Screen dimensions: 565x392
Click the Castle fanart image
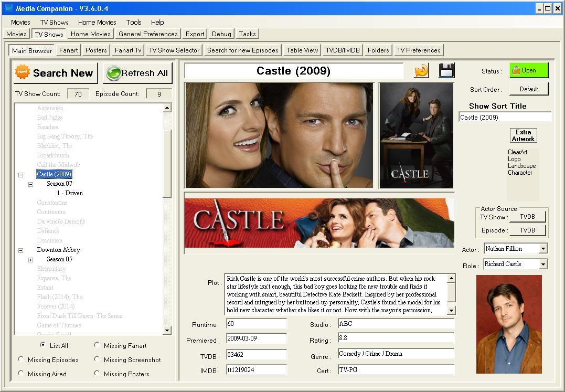[x=279, y=135]
